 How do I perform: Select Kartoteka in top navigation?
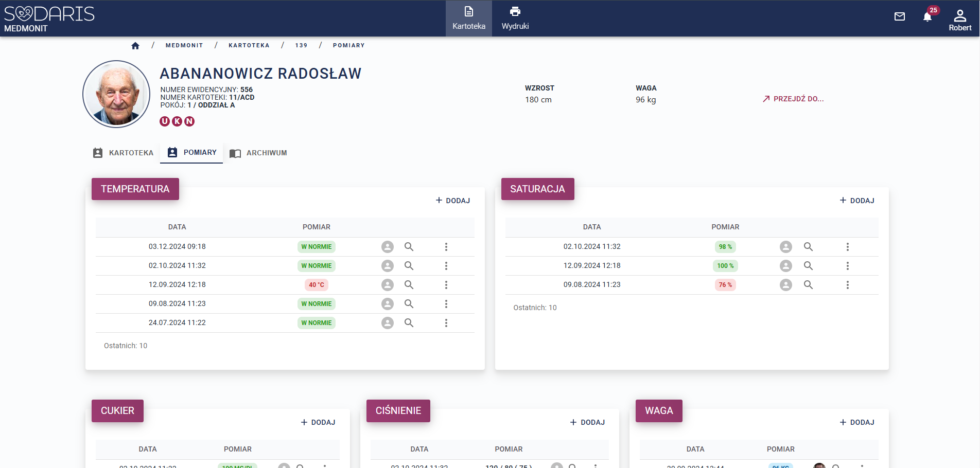(x=468, y=18)
